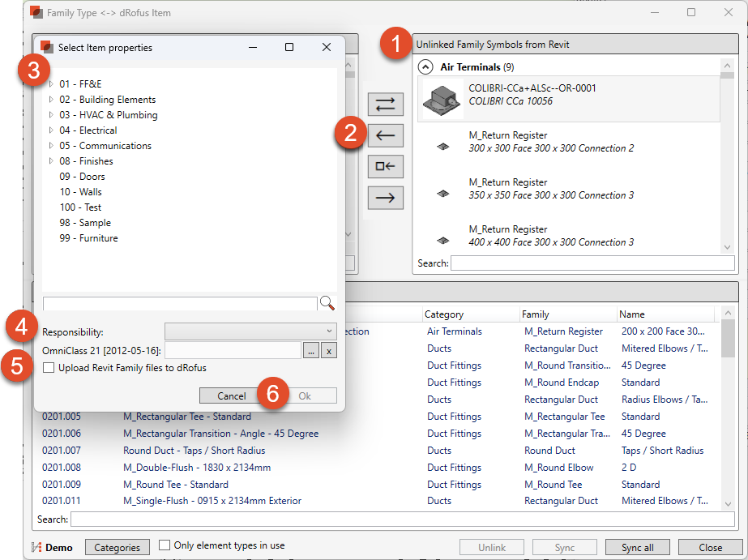
Task: Clear the OmniClass value with the x button
Action: [x=330, y=350]
